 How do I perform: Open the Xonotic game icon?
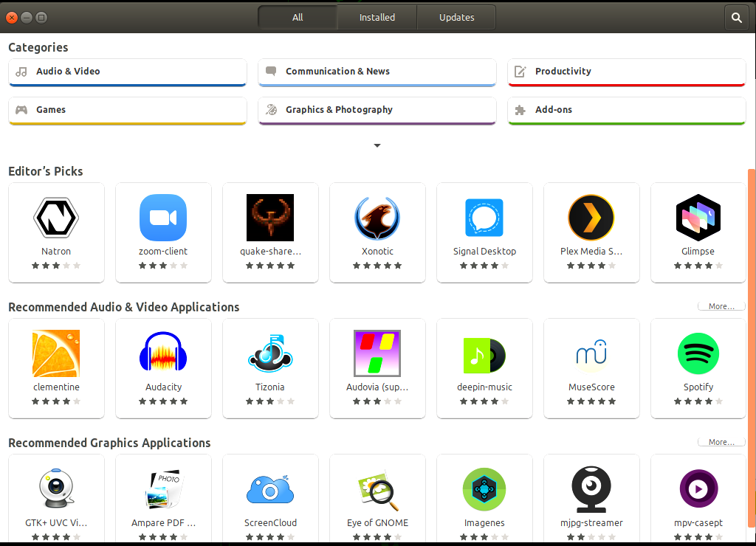pos(377,218)
